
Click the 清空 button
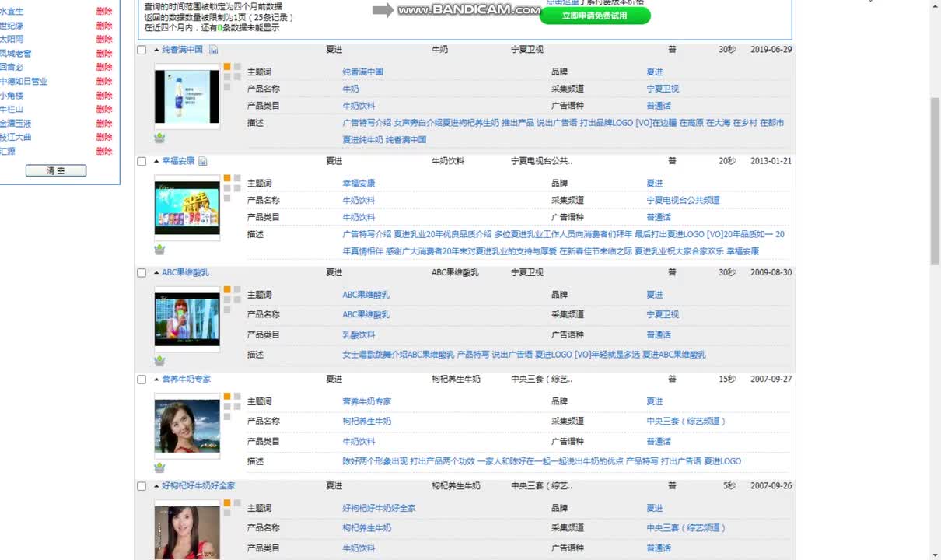[56, 170]
